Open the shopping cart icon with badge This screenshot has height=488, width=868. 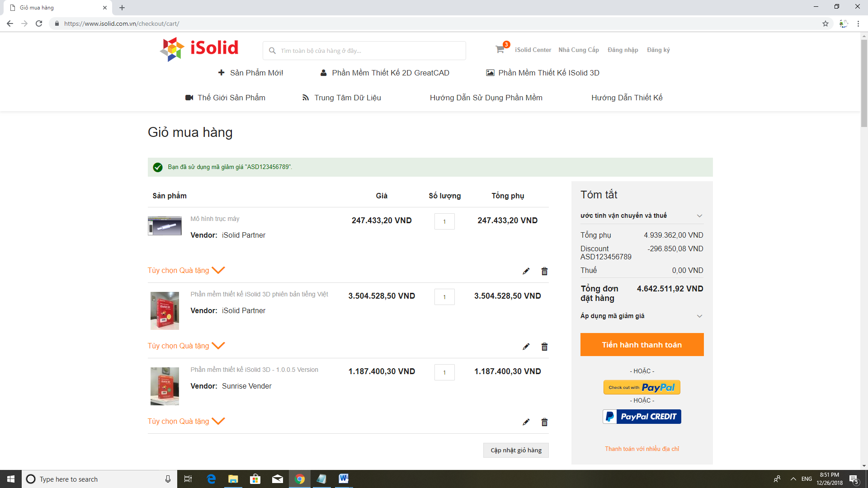[x=502, y=48]
